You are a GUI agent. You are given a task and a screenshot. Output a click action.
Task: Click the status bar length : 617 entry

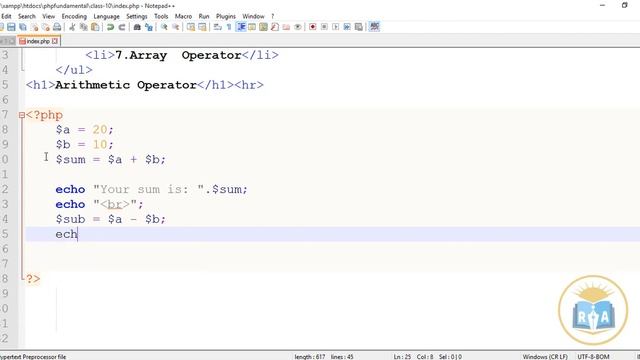[x=310, y=357]
